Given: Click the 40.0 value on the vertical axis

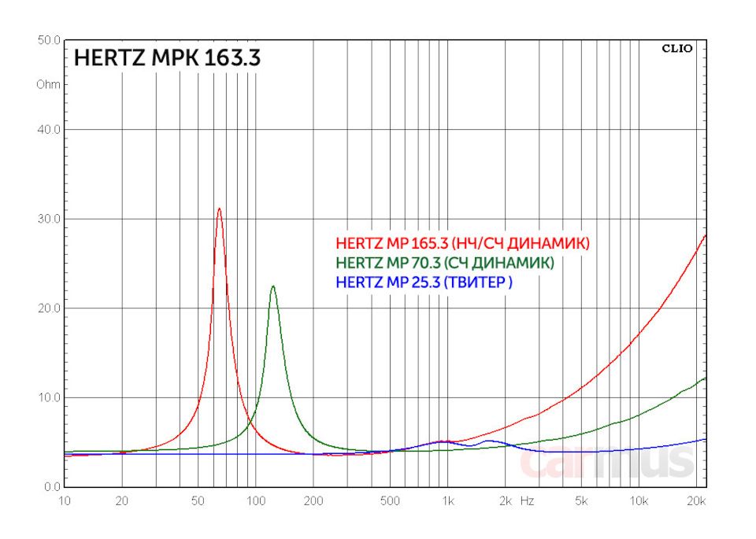Looking at the screenshot, I should pyautogui.click(x=49, y=130).
